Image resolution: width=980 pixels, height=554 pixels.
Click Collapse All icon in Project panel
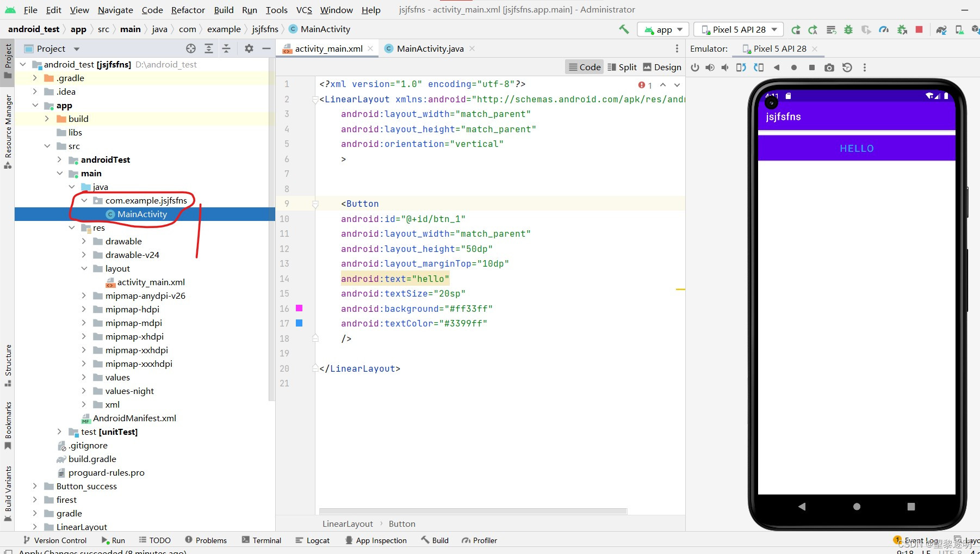(226, 48)
